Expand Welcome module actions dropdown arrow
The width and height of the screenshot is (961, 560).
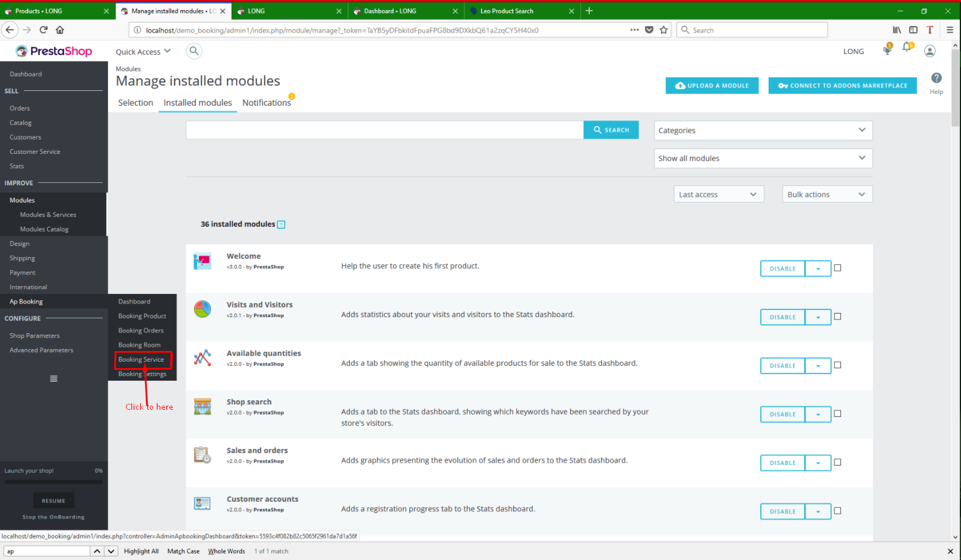[x=818, y=268]
